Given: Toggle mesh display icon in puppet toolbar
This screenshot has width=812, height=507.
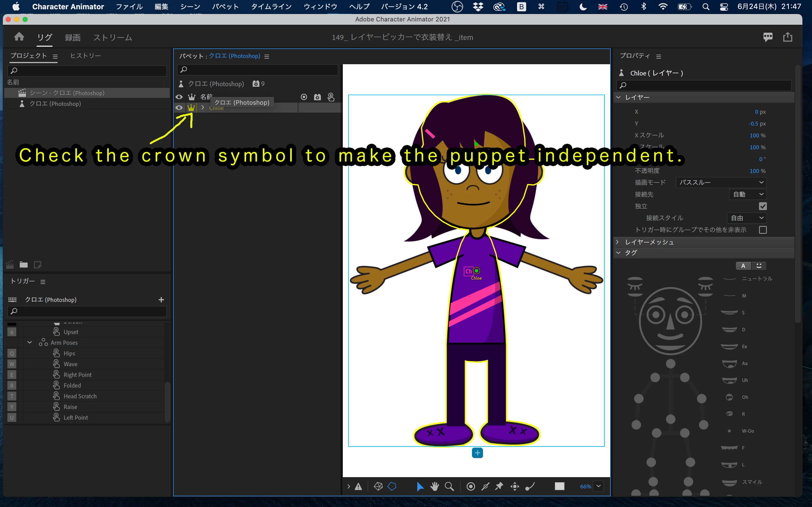Looking at the screenshot, I should pos(378,486).
